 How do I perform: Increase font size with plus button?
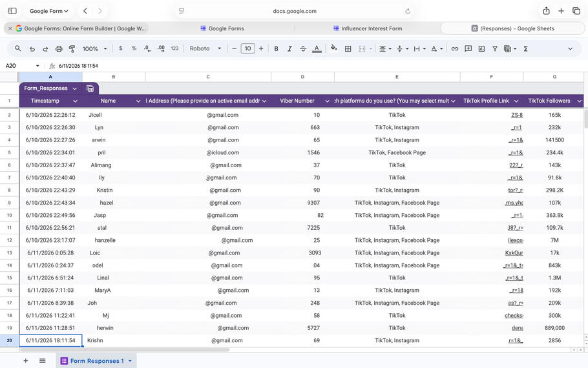pos(261,48)
